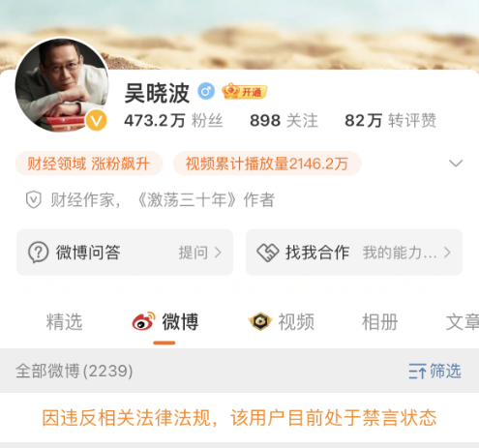
Task: Open the VIP crown 开通 badge
Action: 244,92
